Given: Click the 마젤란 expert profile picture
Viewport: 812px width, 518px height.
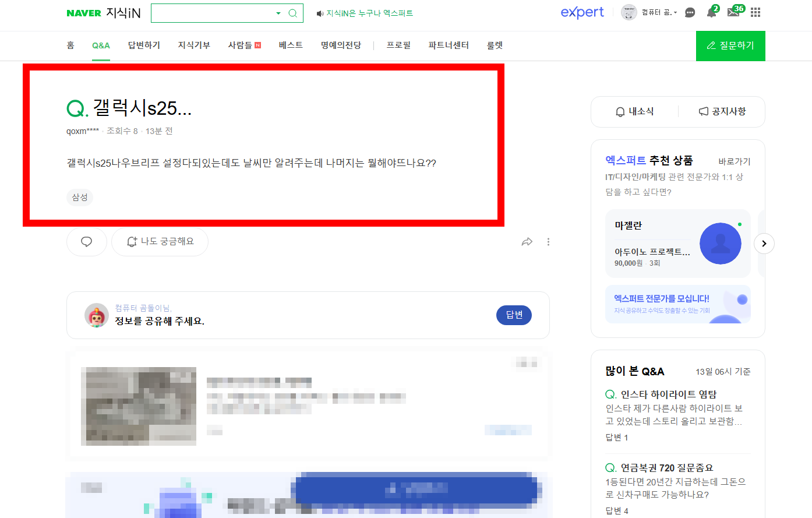Looking at the screenshot, I should (721, 244).
